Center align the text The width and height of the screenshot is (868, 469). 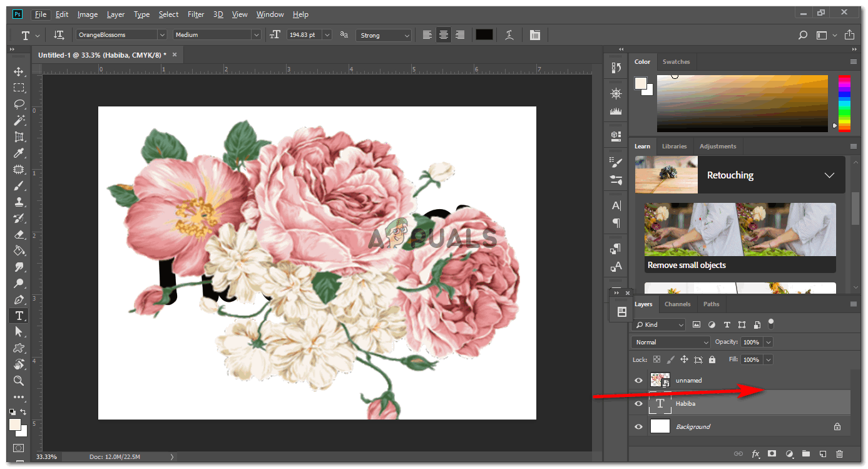pos(444,35)
